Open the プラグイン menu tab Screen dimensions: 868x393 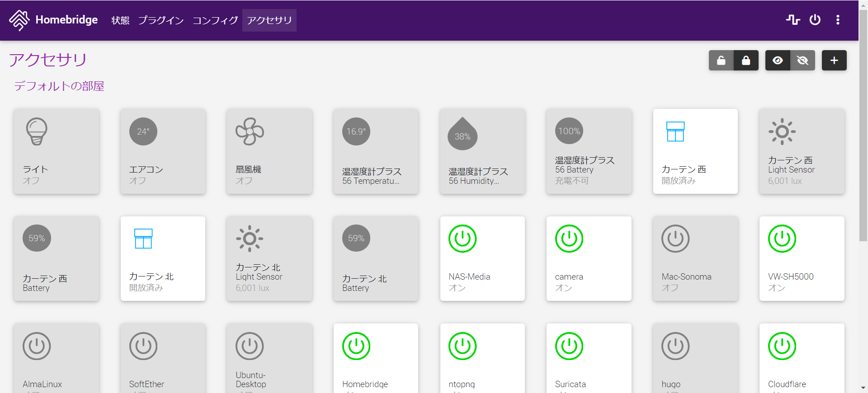click(x=161, y=20)
